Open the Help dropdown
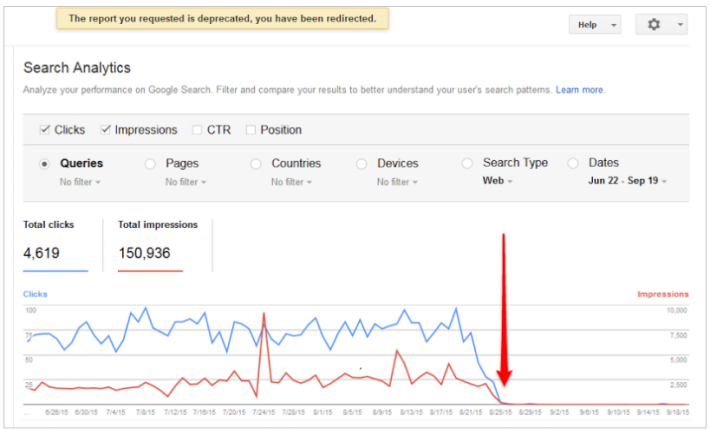710x430 pixels. pyautogui.click(x=594, y=25)
